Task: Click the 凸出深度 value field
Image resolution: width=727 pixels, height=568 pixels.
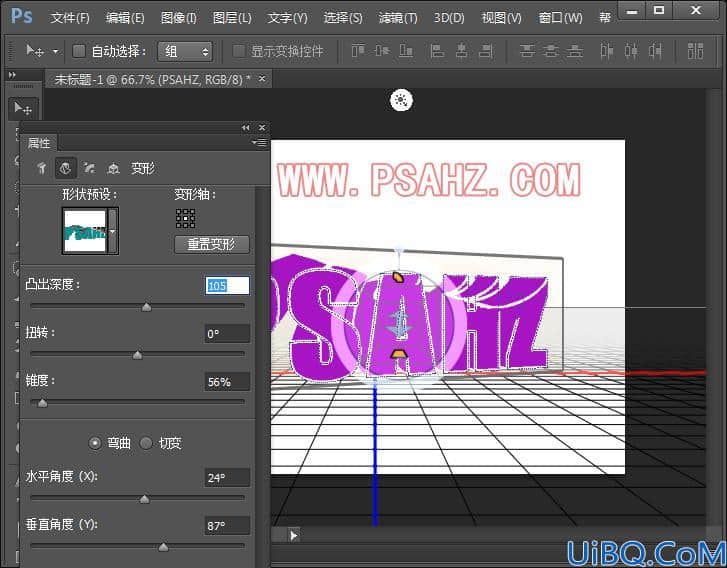Action: point(227,285)
